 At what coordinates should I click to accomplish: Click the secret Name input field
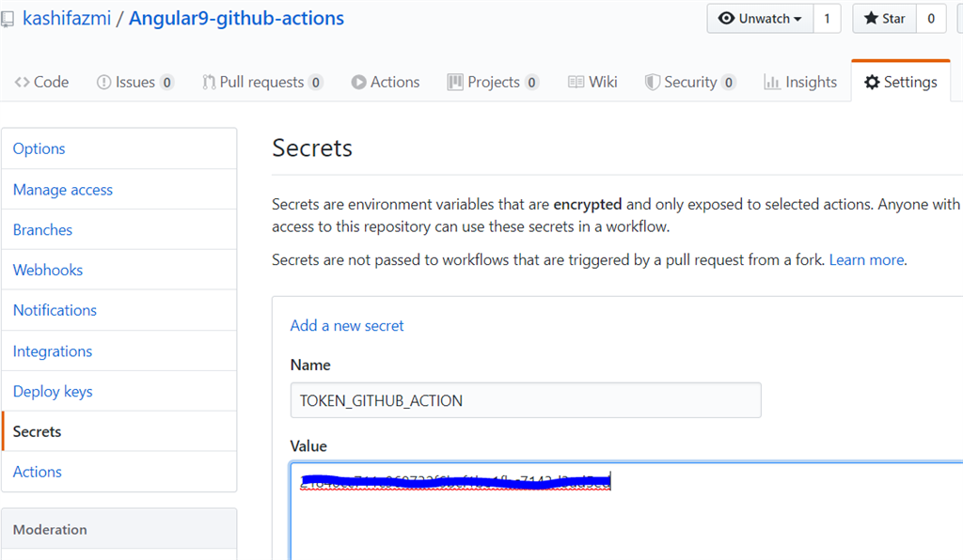(525, 401)
